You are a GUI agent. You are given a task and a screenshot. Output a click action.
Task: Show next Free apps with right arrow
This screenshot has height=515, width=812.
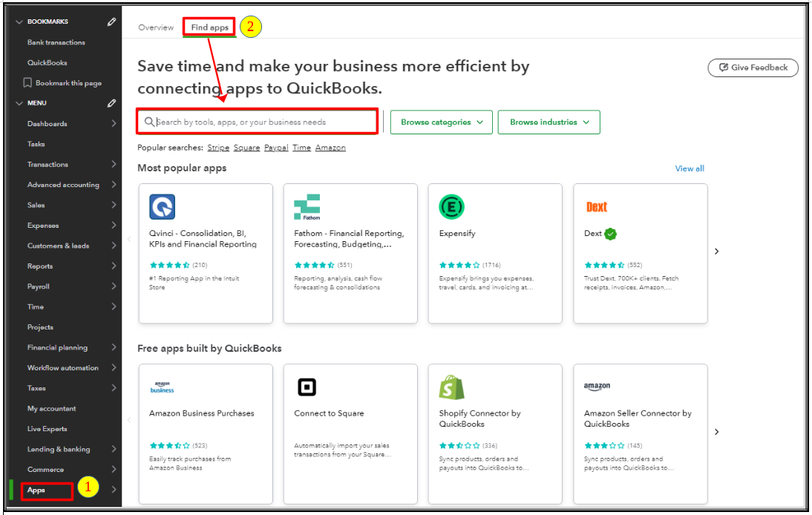717,432
